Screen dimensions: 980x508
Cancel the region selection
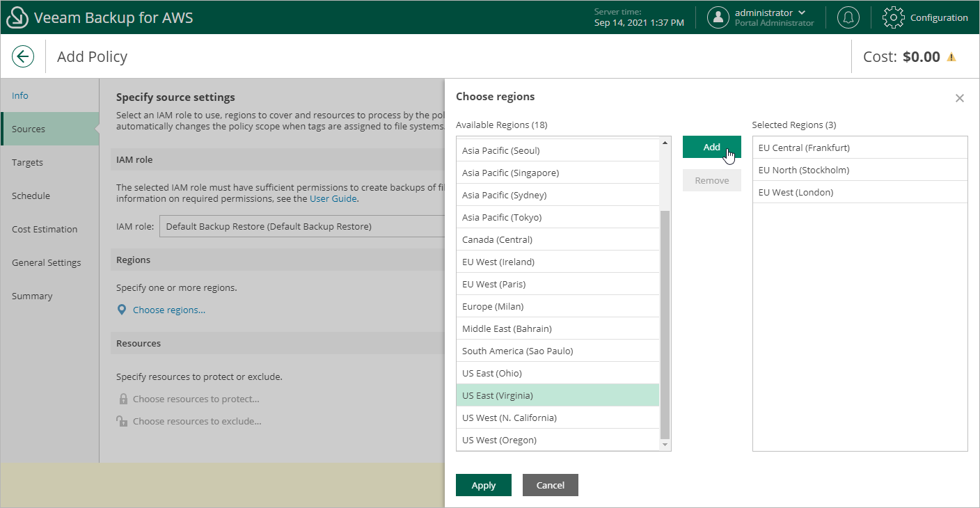(x=550, y=485)
